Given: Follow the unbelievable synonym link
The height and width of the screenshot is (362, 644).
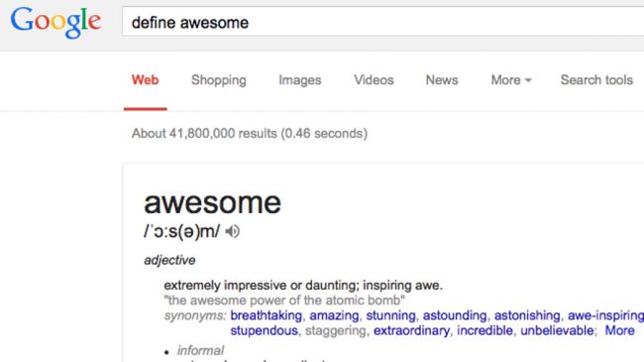Looking at the screenshot, I should pos(558,330).
